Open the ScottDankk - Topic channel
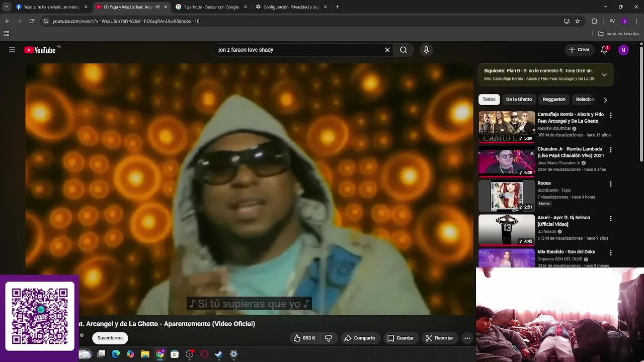Viewport: 644px width, 362px height. [x=554, y=190]
